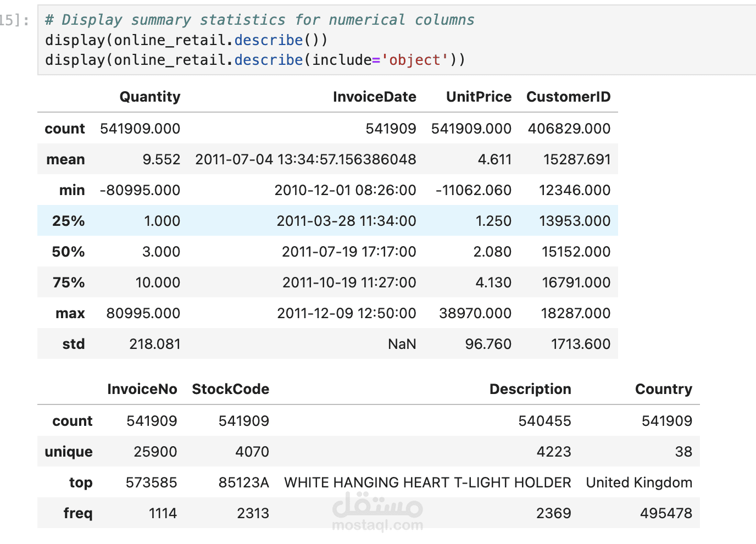Click the -80995.000 min Quantity value

(140, 190)
